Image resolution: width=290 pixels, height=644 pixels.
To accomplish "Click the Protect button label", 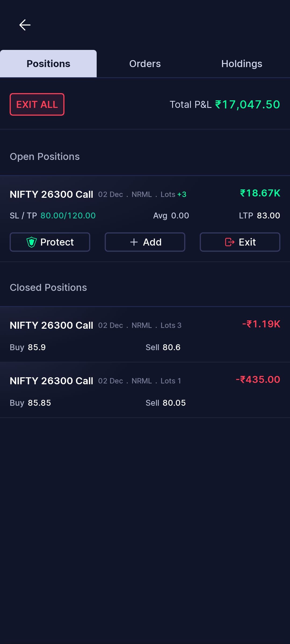I will [x=57, y=242].
